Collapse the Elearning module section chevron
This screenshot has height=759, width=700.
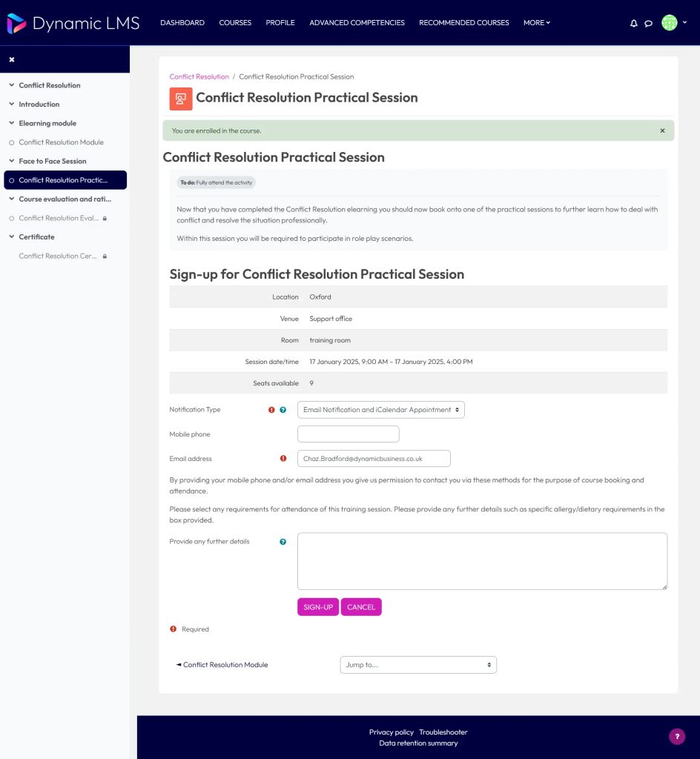(x=12, y=123)
